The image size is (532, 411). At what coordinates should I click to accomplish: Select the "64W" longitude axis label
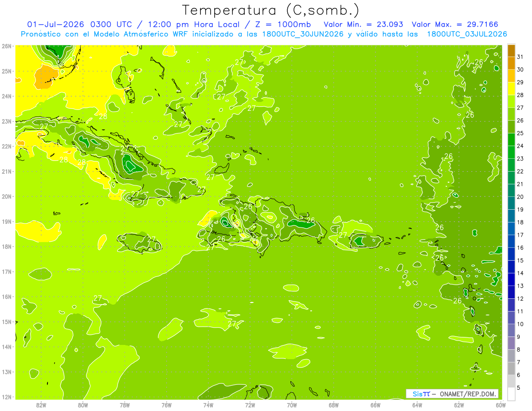[x=417, y=405]
